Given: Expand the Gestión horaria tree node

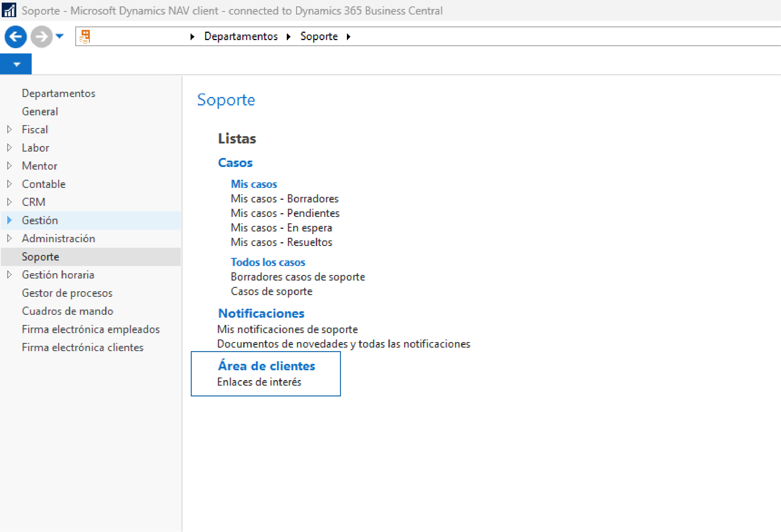Looking at the screenshot, I should coord(9,274).
